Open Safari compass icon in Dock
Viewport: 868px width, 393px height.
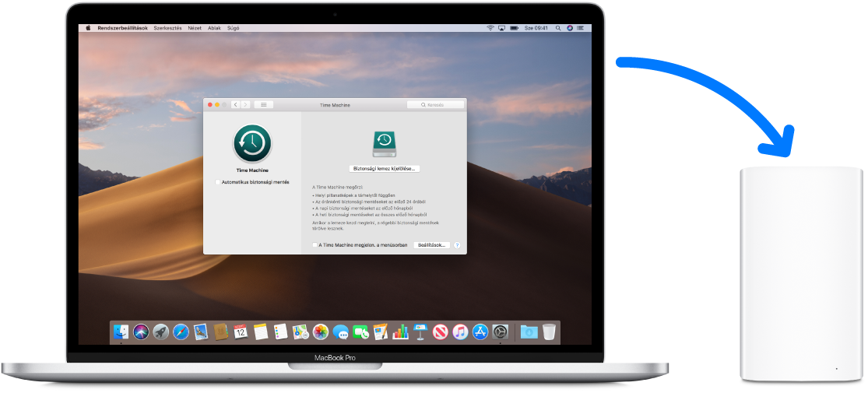tap(181, 332)
